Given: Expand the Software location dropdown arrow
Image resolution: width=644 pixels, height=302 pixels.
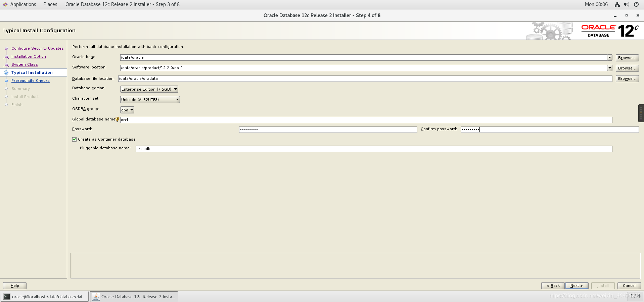Looking at the screenshot, I should click(609, 68).
